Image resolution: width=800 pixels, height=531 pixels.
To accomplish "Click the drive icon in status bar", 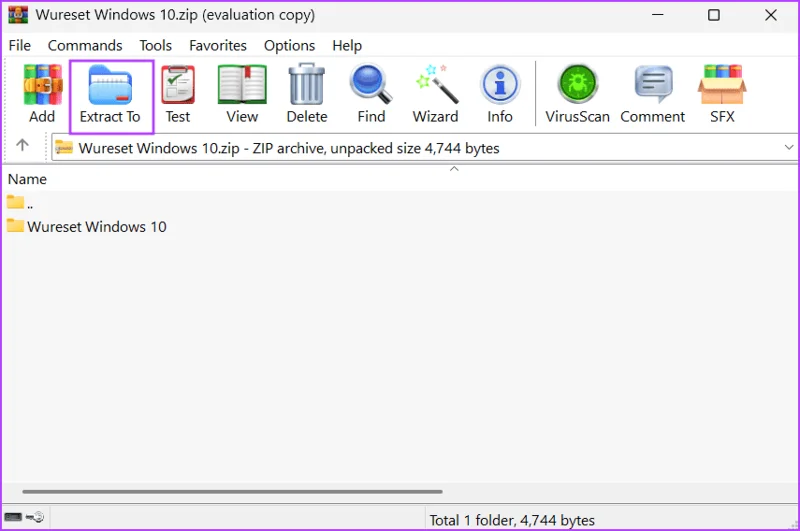I will tap(13, 517).
